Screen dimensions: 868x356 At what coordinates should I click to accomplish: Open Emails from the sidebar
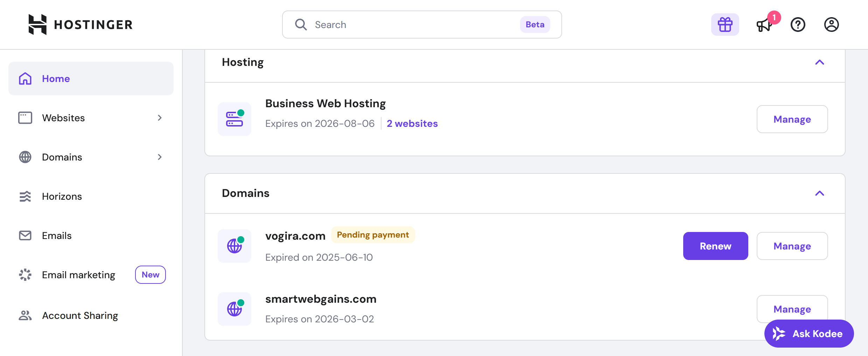click(57, 235)
